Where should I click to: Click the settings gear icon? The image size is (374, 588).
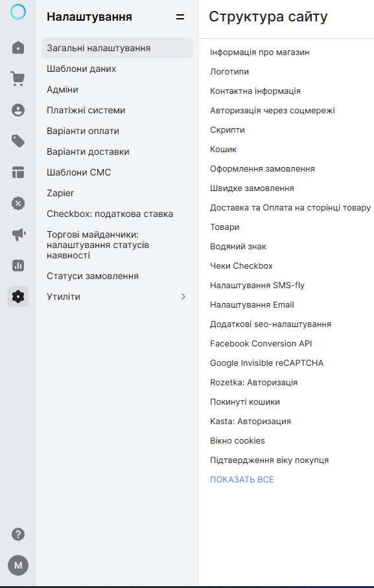tap(18, 297)
